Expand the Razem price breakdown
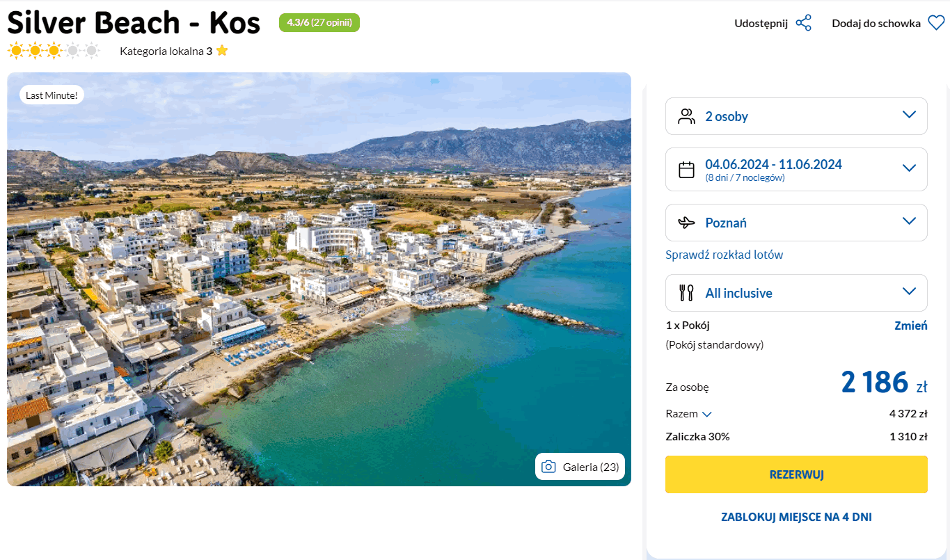This screenshot has width=950, height=560. point(707,415)
